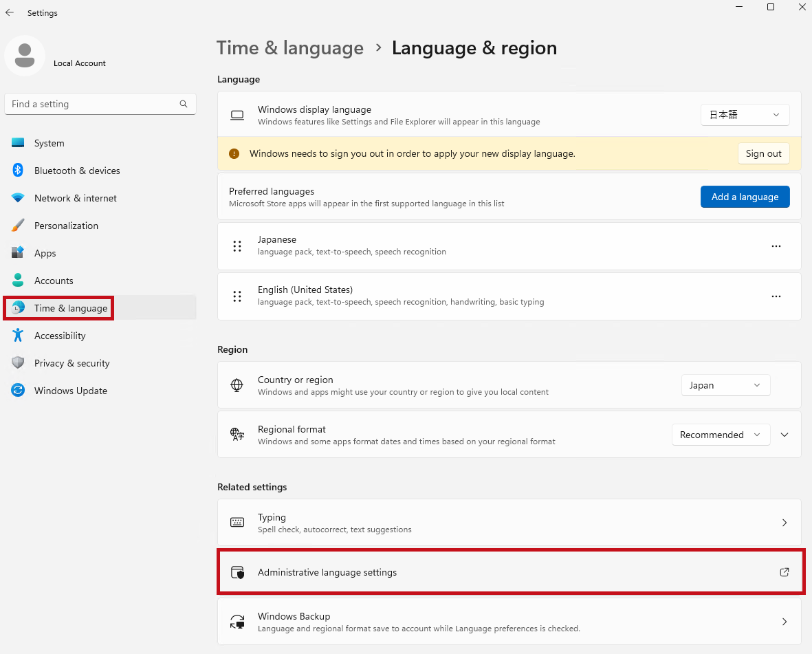
Task: Click the Windows Update refresh icon
Action: [18, 390]
